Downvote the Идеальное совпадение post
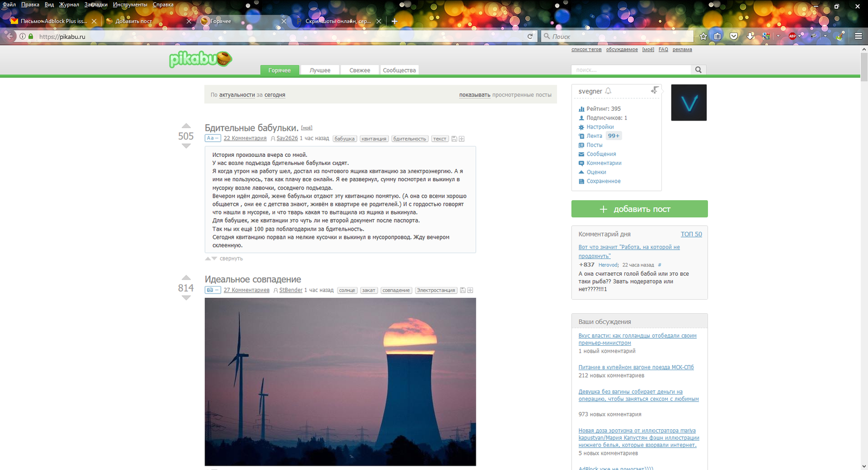Screen dimensions: 868x470 [x=186, y=298]
